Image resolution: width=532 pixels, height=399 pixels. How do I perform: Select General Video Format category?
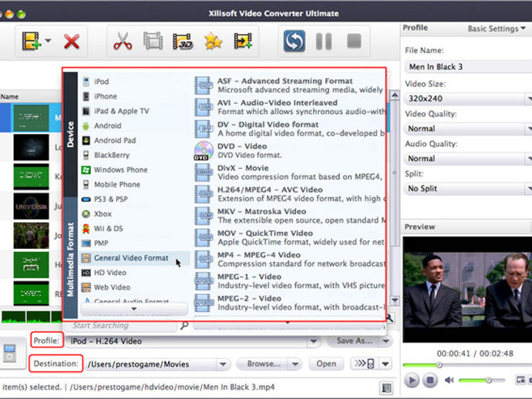coord(134,258)
